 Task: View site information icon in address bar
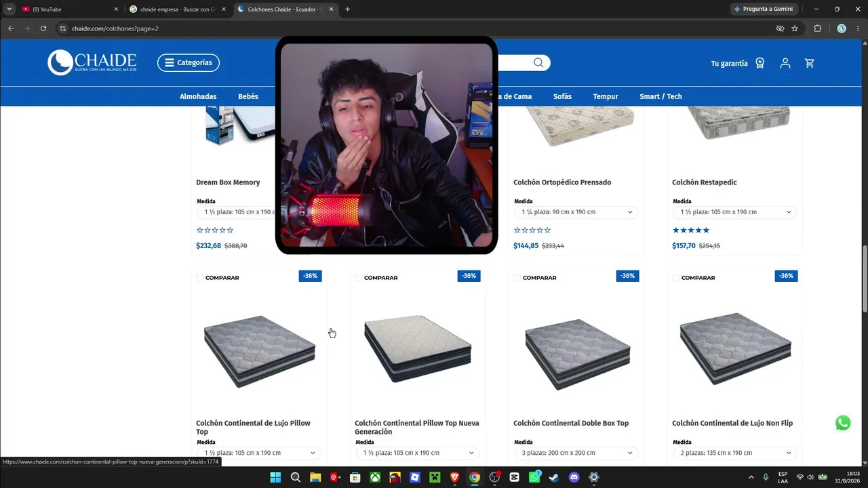point(62,28)
